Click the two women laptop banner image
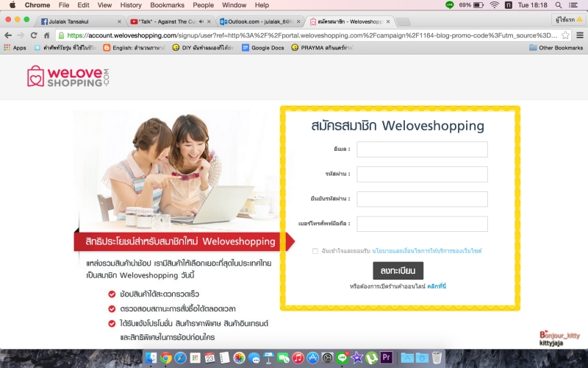Viewport: 588px width, 368px height. click(x=176, y=171)
